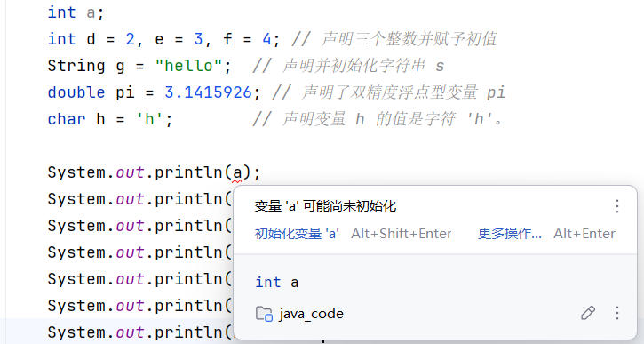Apply the 初始化变量 'a' quick fix
Screen dimensions: 644x344
(297, 234)
